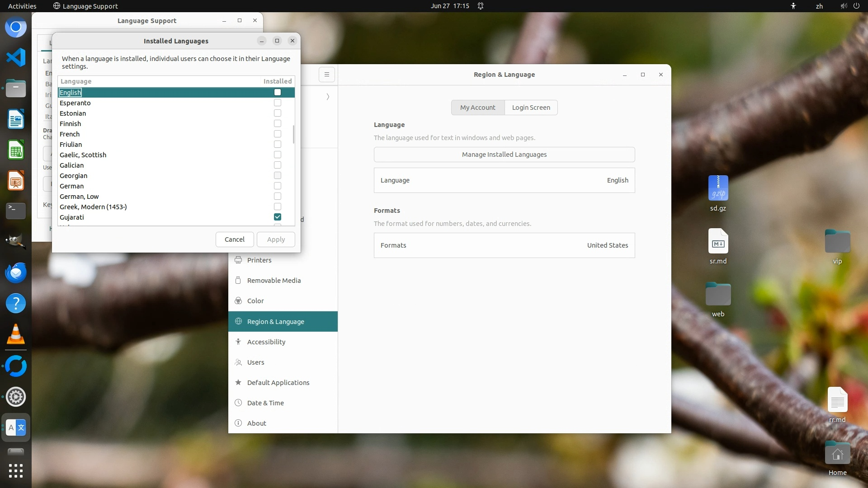Open the Language English selector row
Viewport: 868px width, 488px height.
pyautogui.click(x=504, y=180)
